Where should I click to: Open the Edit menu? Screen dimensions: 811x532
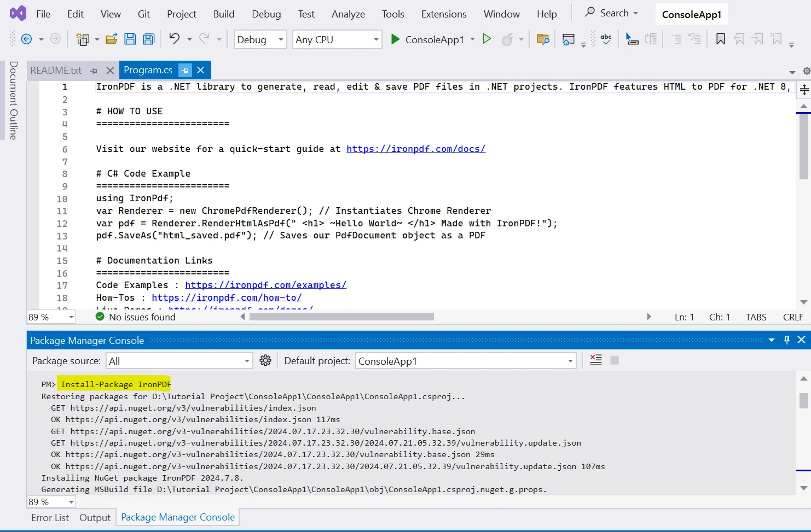coord(76,14)
